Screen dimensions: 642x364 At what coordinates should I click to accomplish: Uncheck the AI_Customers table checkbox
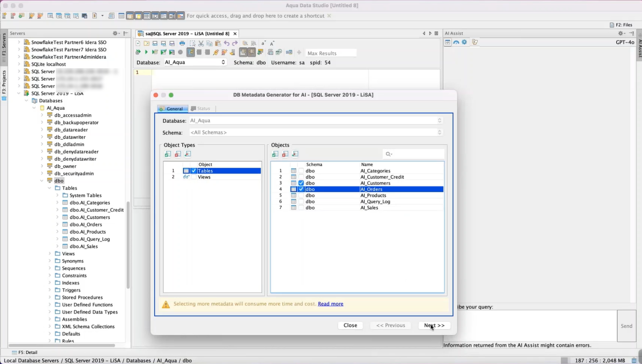tap(301, 183)
